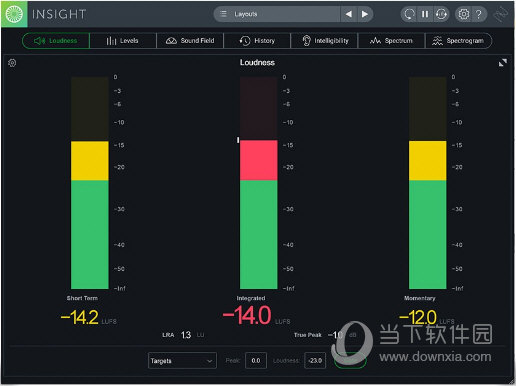Image resolution: width=516 pixels, height=386 pixels.
Task: Go to previous layout arrow
Action: point(349,14)
